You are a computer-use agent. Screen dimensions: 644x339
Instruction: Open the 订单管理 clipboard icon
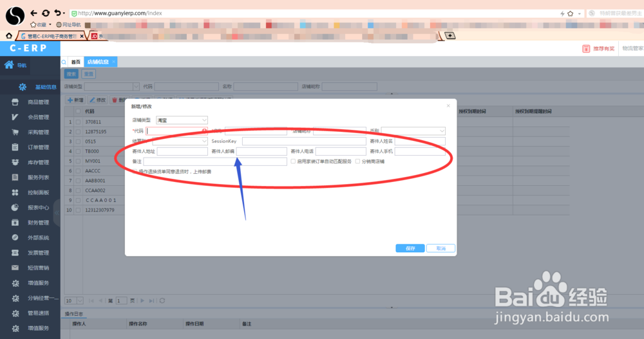pos(15,147)
